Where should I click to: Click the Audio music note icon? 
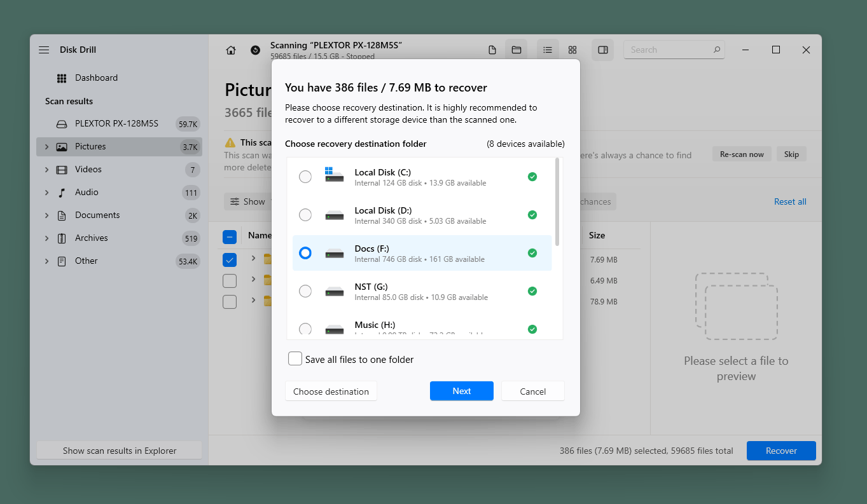pos(62,193)
